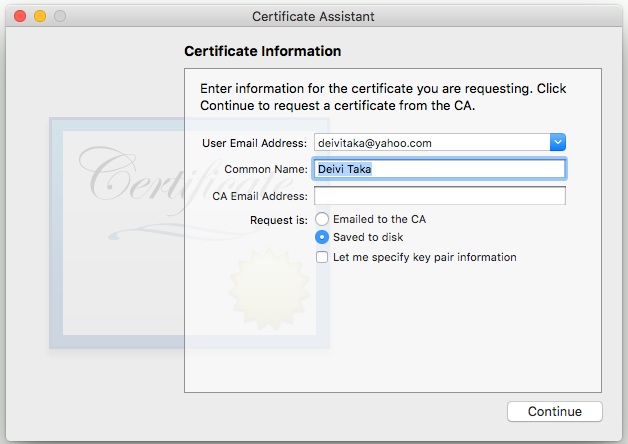Focus the Common Name text field
The width and height of the screenshot is (628, 444).
[x=440, y=169]
